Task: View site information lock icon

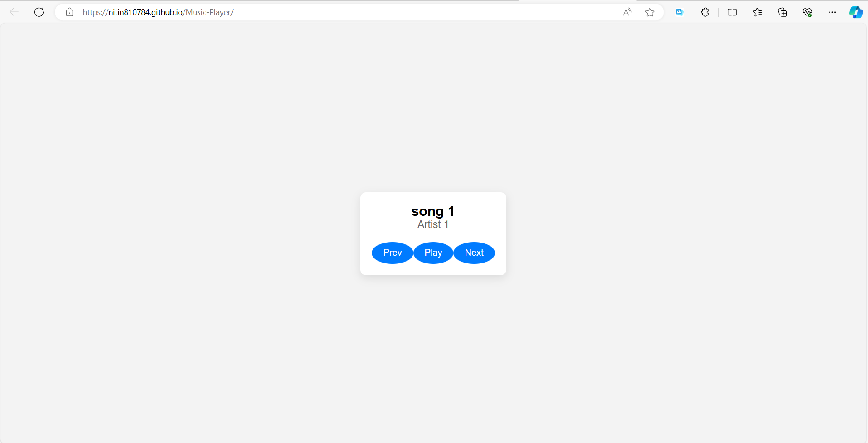Action: [x=69, y=12]
